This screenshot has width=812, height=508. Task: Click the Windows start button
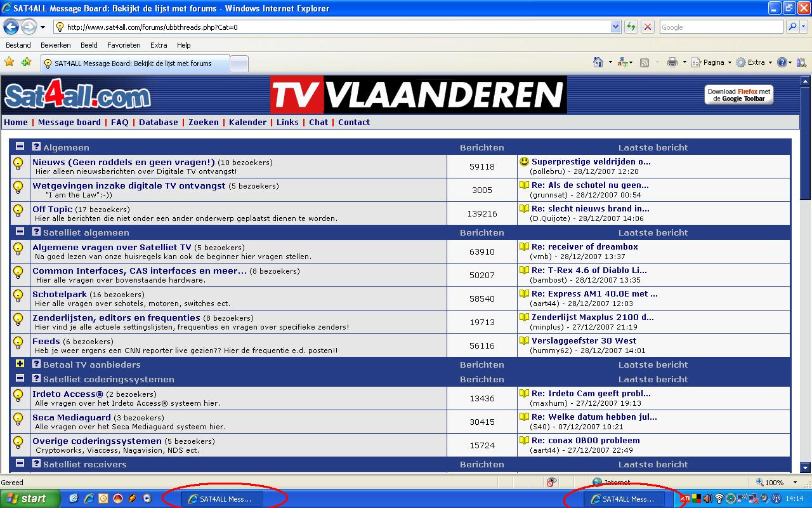point(30,498)
